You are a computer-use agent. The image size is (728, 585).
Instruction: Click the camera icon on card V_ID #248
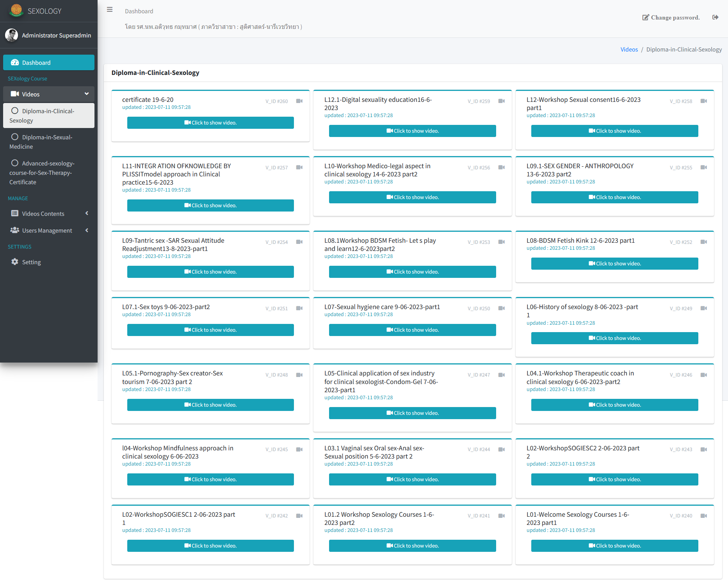pos(299,375)
